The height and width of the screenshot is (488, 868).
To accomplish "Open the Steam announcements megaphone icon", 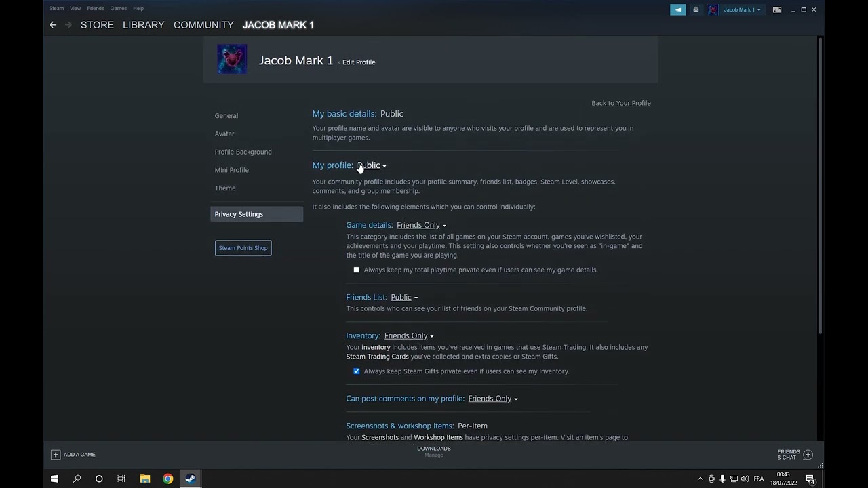I will 677,9.
